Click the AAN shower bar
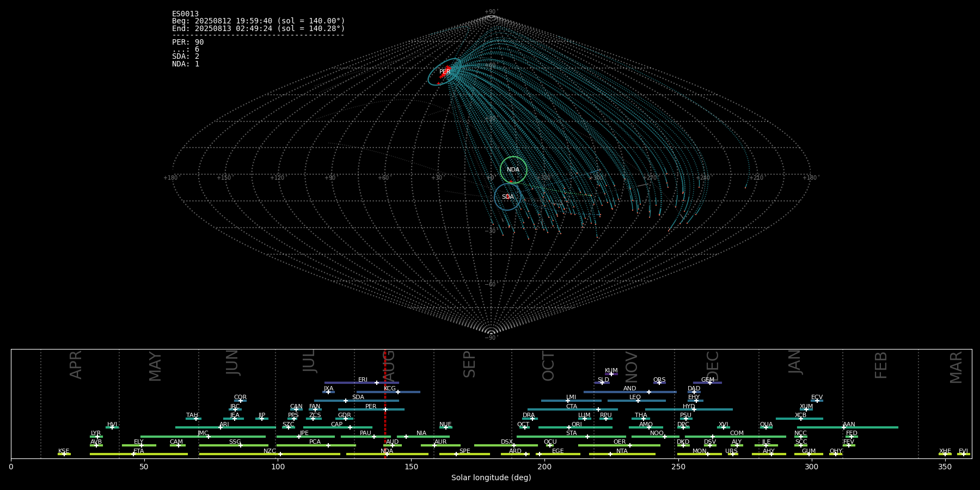Viewport: 980px width, 490px height. 848,427
